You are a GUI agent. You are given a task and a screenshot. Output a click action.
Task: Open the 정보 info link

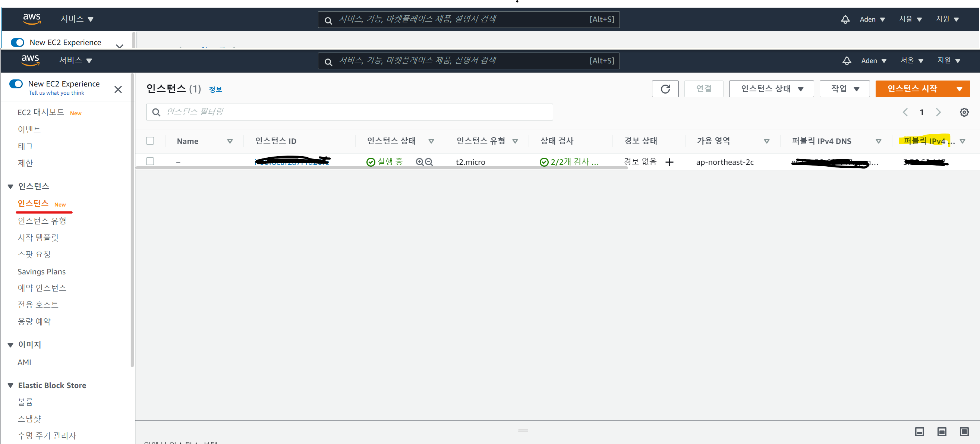[x=215, y=89]
